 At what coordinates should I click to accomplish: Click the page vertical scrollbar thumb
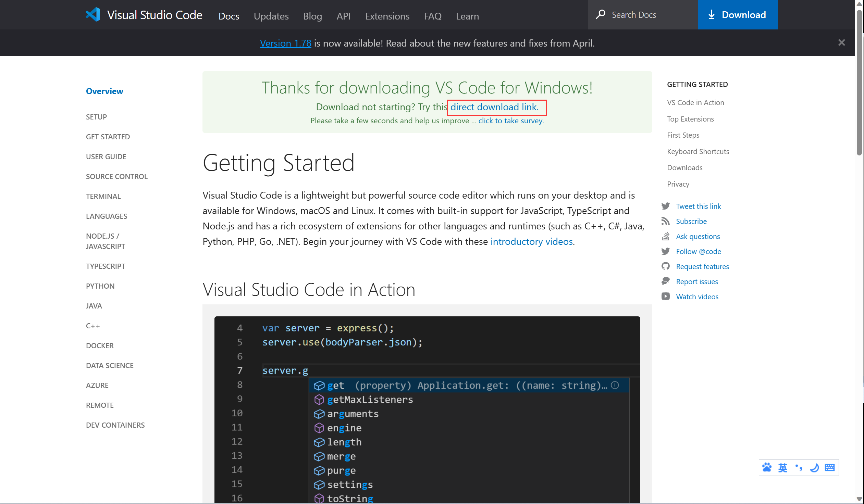[x=859, y=82]
